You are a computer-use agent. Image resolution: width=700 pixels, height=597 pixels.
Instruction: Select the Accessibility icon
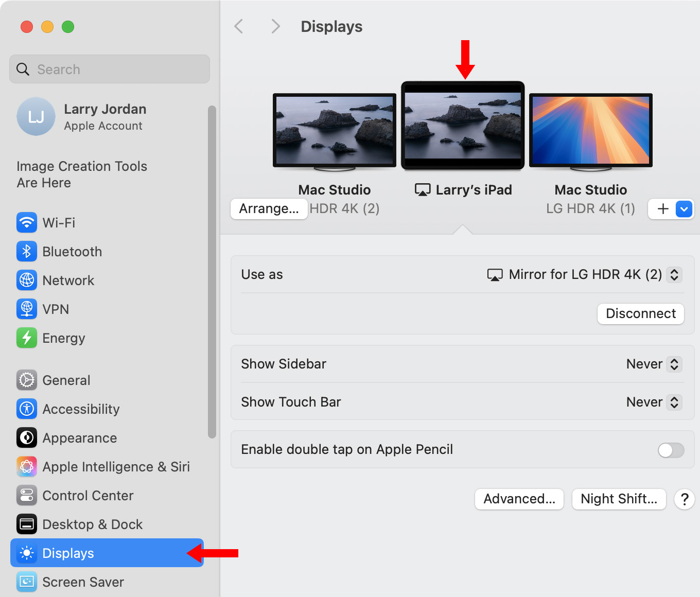27,409
